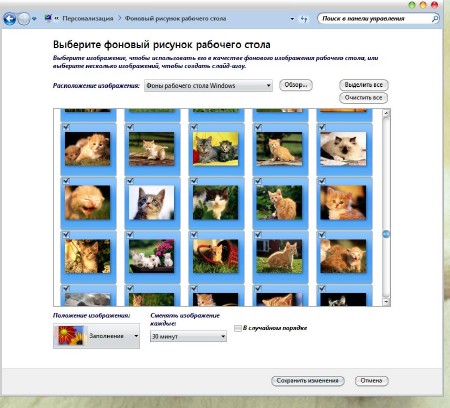The width and height of the screenshot is (450, 408).
Task: Refresh the address bar with the arrows icon
Action: (304, 19)
